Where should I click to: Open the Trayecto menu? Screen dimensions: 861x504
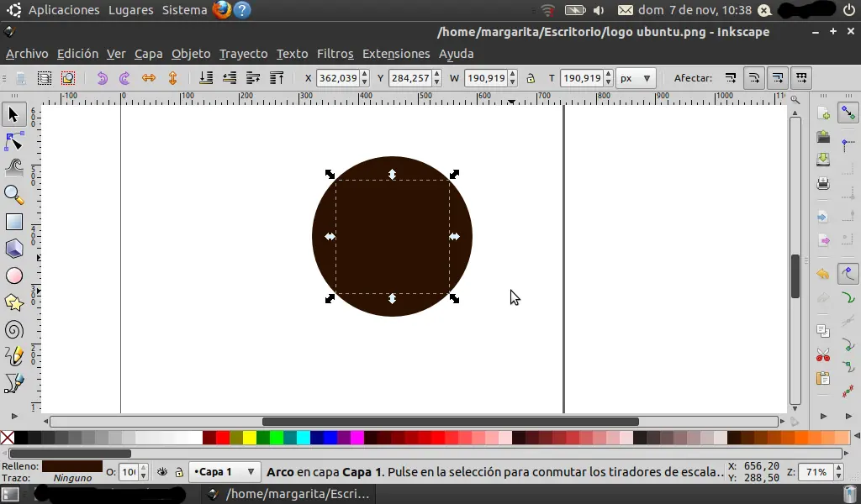[243, 53]
